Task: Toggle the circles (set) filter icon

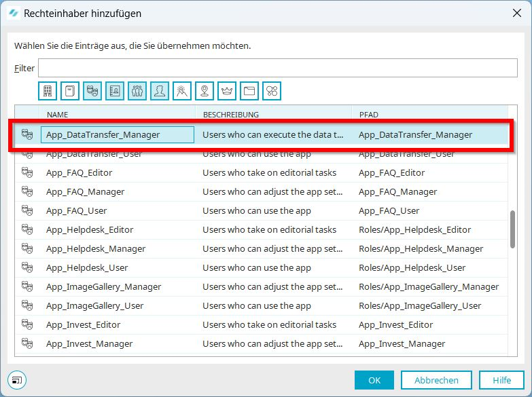Action: click(272, 91)
